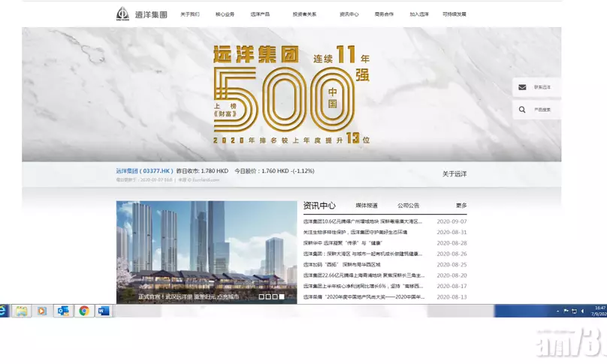Click the skyscraper carousel image
The width and height of the screenshot is (607, 364).
tap(207, 252)
